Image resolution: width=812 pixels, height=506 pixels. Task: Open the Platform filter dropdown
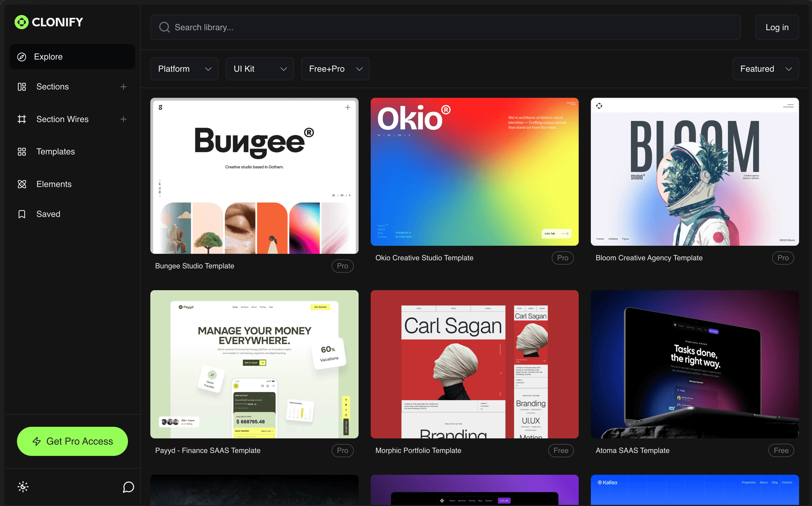coord(184,69)
